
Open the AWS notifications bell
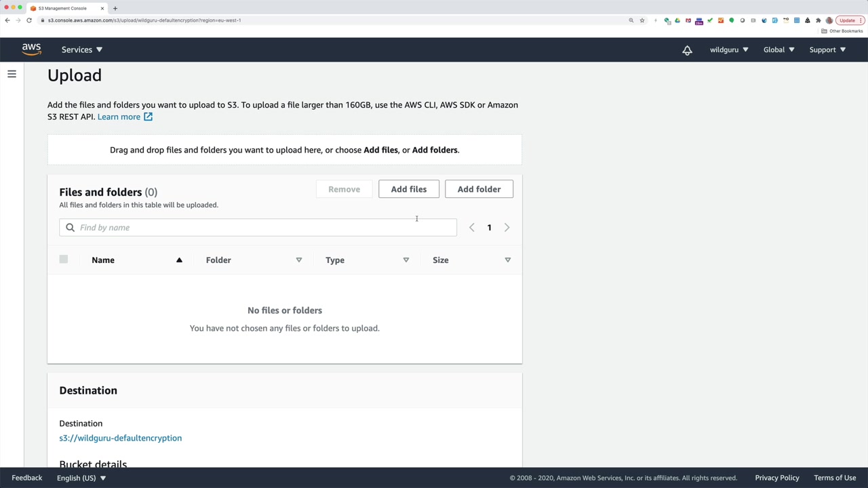[x=687, y=50]
